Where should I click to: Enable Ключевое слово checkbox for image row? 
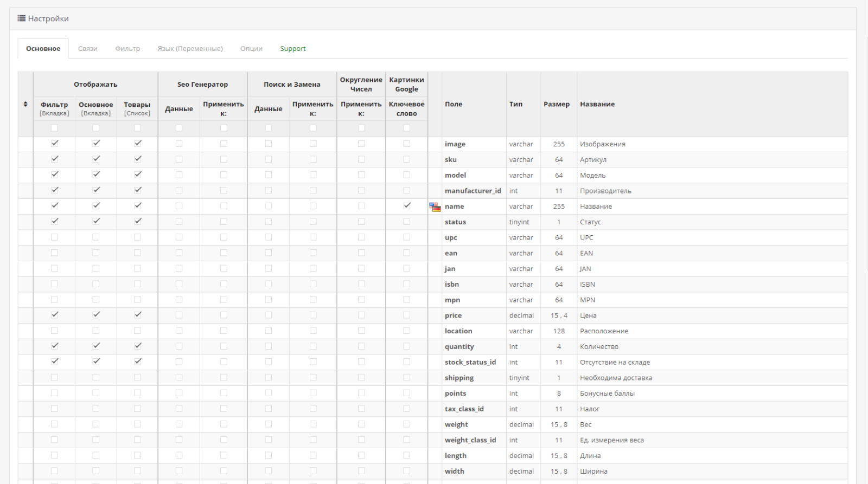(407, 144)
